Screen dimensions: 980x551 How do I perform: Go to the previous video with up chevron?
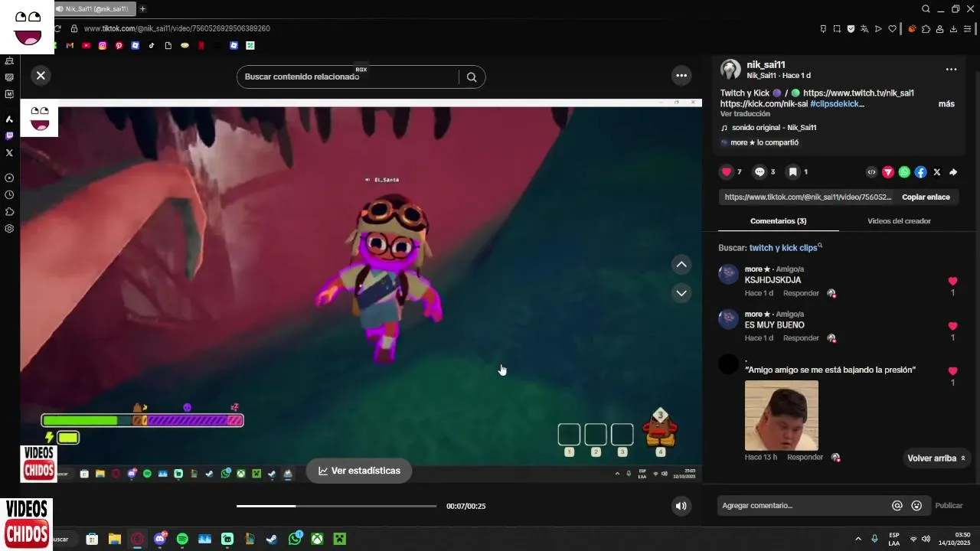point(681,265)
